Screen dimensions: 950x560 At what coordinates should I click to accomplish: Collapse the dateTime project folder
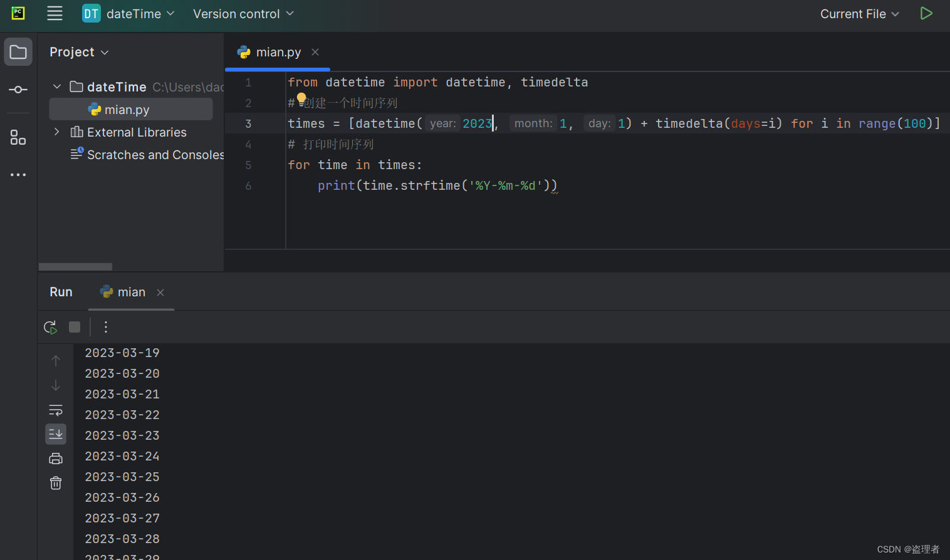tap(57, 86)
